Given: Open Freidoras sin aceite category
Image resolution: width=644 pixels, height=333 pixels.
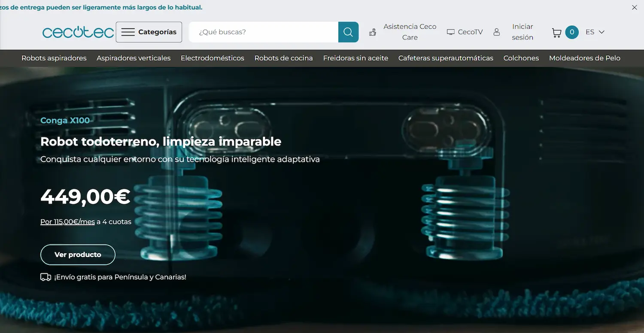Looking at the screenshot, I should (355, 58).
